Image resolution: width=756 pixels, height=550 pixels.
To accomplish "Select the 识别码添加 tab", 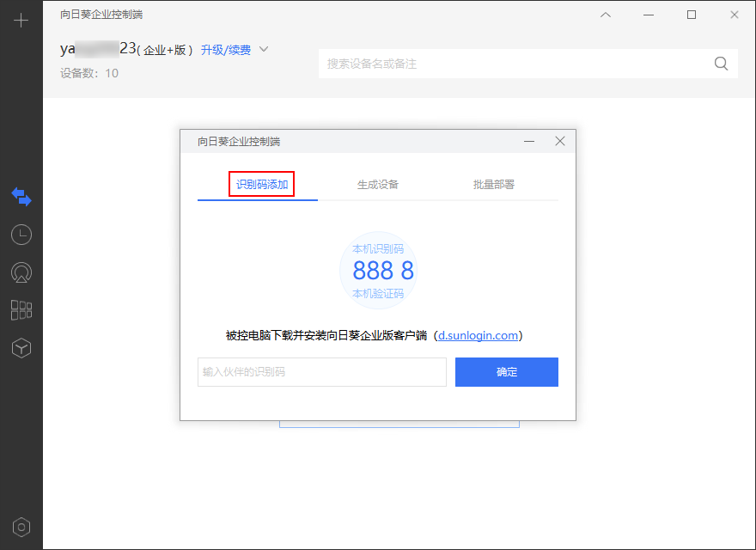I will pos(262,184).
